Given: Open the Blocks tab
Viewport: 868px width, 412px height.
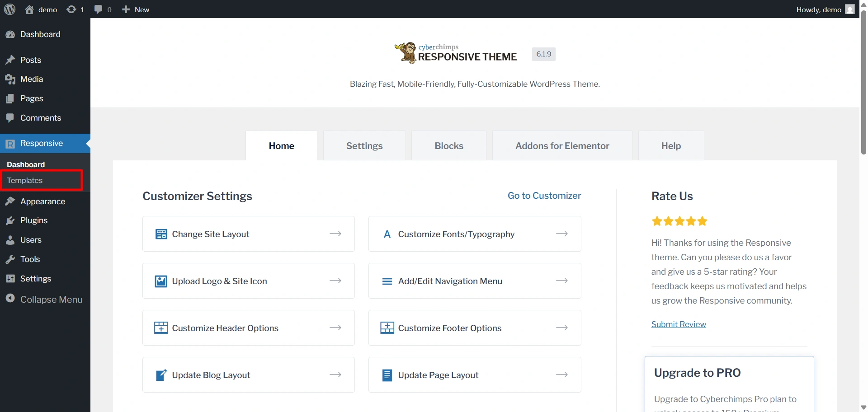Looking at the screenshot, I should [x=449, y=145].
